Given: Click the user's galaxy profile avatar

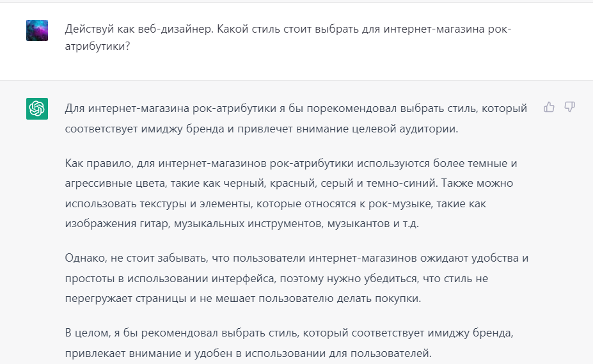Looking at the screenshot, I should point(37,30).
